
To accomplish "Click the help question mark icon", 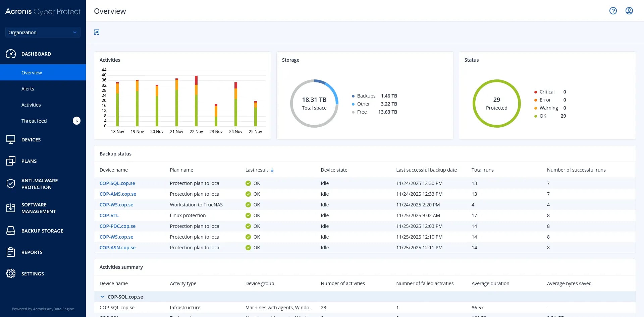I will tap(613, 11).
